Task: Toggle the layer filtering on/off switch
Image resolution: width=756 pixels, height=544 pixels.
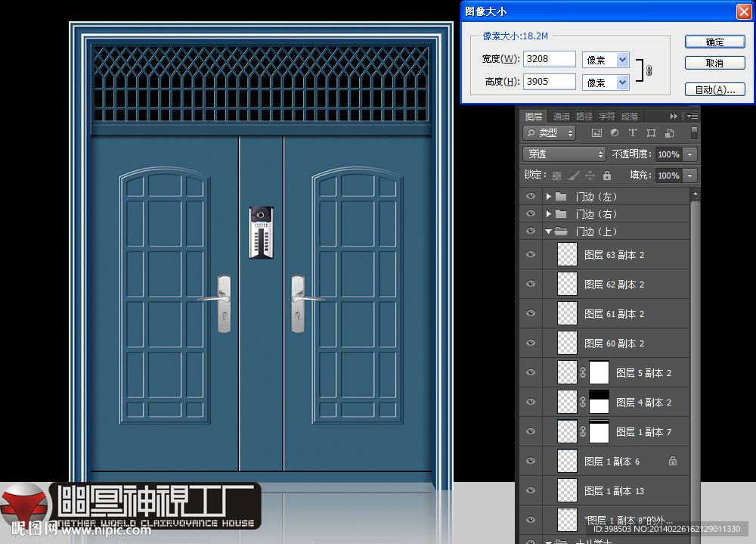Action: pyautogui.click(x=694, y=132)
